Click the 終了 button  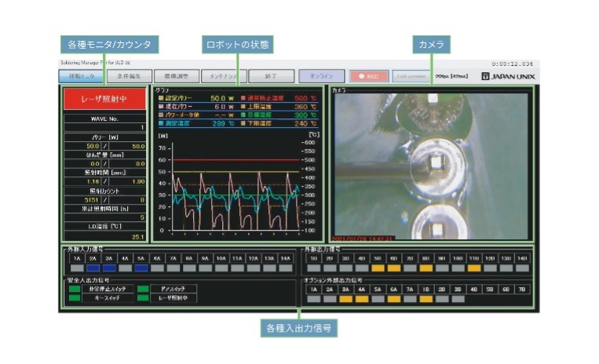pos(271,76)
